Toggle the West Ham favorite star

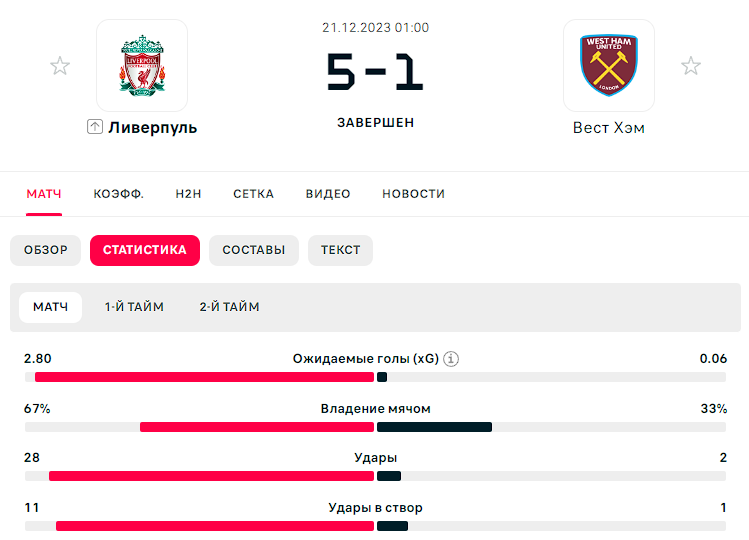pos(691,66)
